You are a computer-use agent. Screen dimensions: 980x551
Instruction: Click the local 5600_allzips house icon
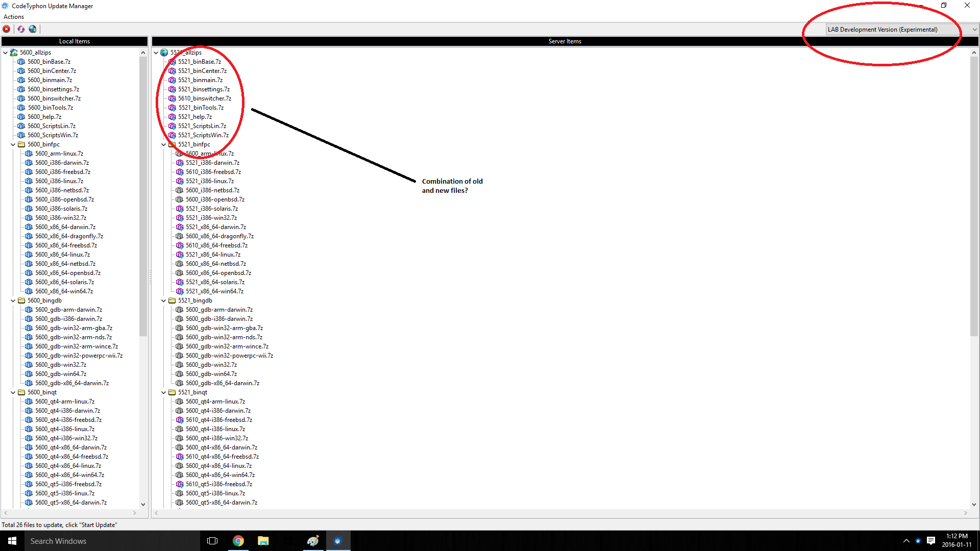point(14,53)
